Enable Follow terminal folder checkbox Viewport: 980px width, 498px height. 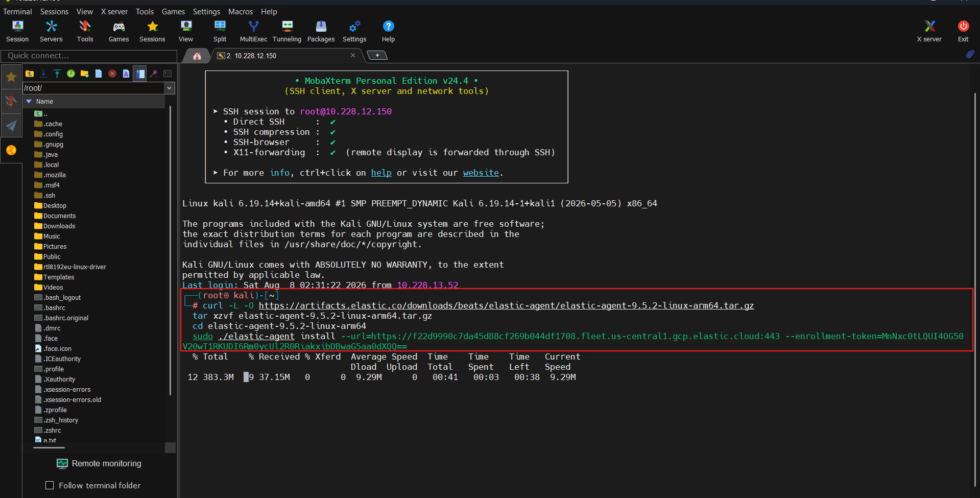click(50, 485)
